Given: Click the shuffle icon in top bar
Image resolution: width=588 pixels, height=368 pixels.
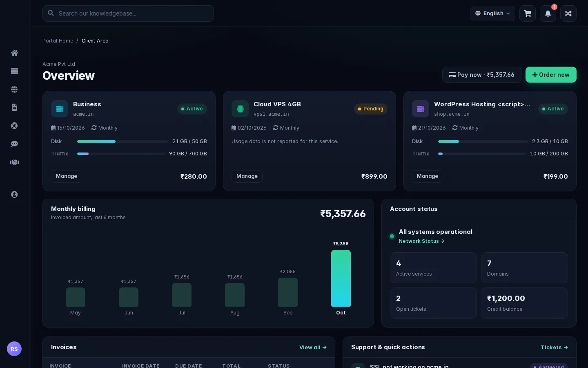Looking at the screenshot, I should coord(568,13).
